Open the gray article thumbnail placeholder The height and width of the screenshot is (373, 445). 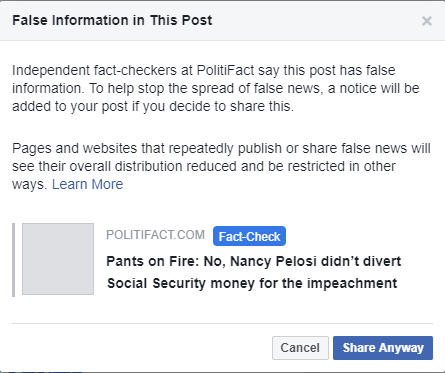coord(58,259)
